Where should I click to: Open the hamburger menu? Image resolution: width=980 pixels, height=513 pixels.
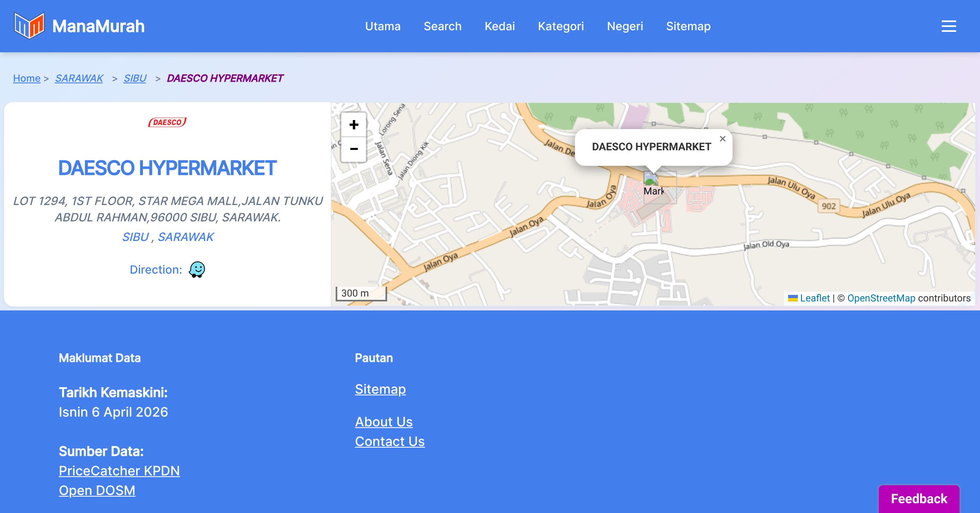[x=949, y=26]
